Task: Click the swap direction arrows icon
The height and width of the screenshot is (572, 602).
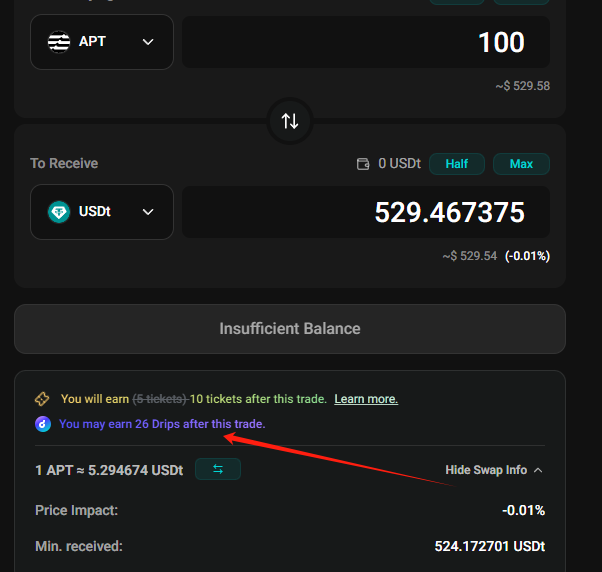Action: click(x=290, y=121)
